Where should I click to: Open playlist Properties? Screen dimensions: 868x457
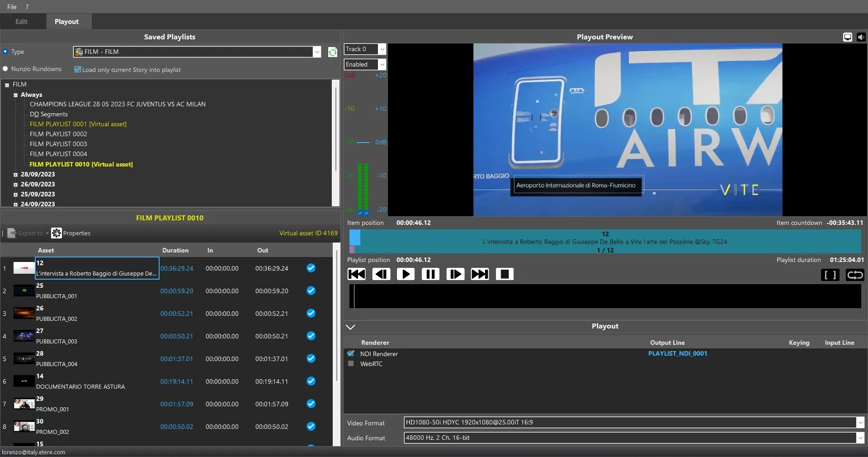pos(71,233)
